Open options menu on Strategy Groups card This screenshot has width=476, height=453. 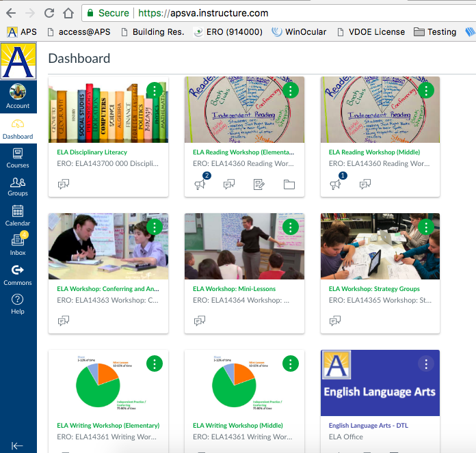(x=426, y=227)
